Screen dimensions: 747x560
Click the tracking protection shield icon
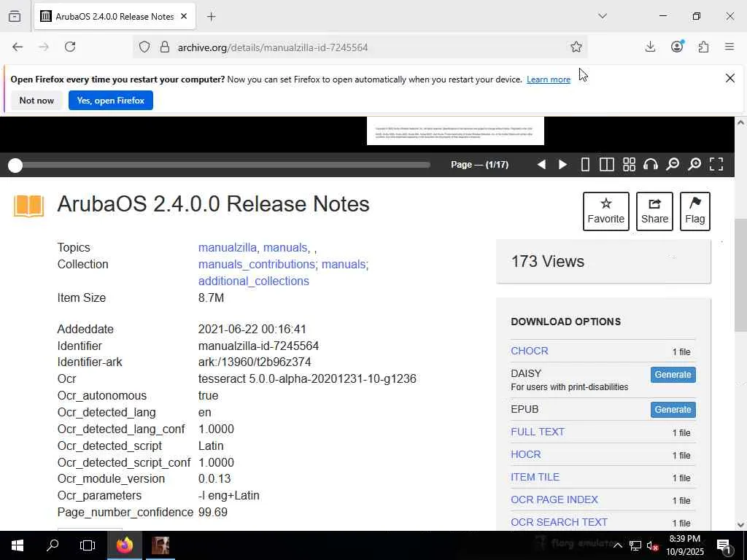click(x=144, y=47)
